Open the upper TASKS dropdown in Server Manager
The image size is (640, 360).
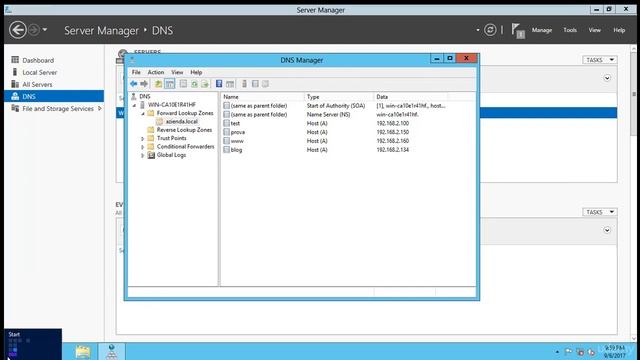[600, 60]
